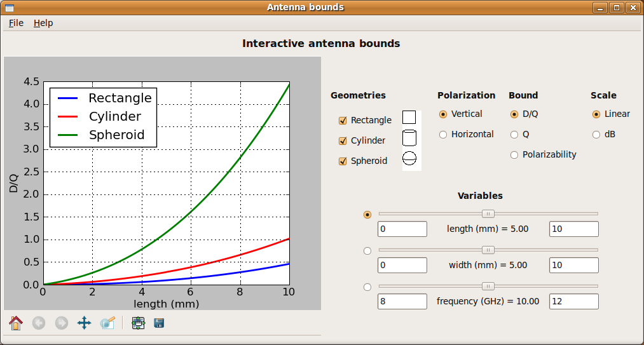Click the Pan axes cross-arrow tool
The height and width of the screenshot is (345, 644).
coord(84,323)
